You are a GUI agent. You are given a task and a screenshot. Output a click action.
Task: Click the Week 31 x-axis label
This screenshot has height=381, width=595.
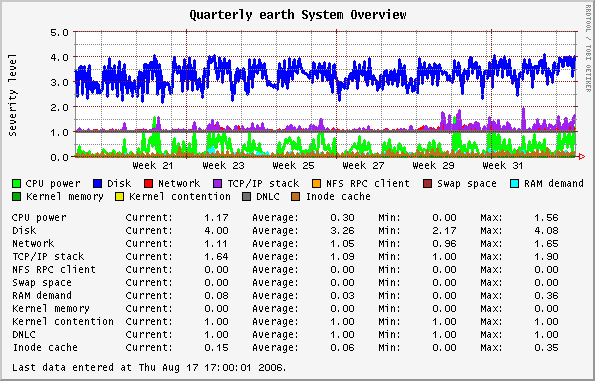503,166
